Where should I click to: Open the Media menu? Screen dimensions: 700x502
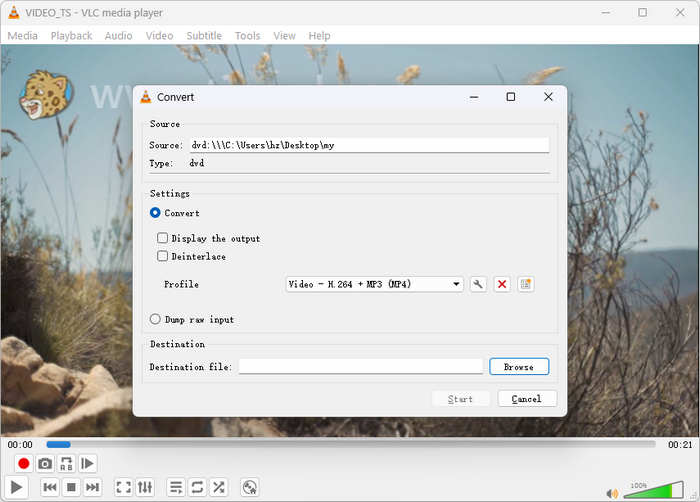coord(23,36)
